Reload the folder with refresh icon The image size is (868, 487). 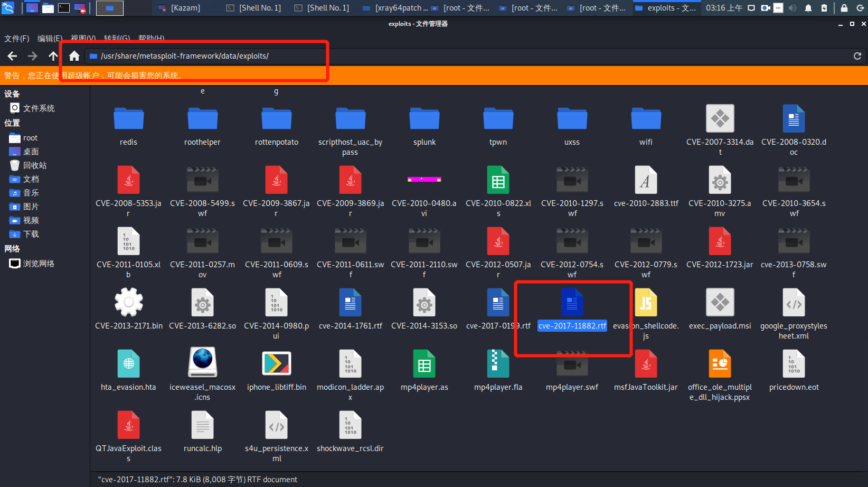[857, 56]
